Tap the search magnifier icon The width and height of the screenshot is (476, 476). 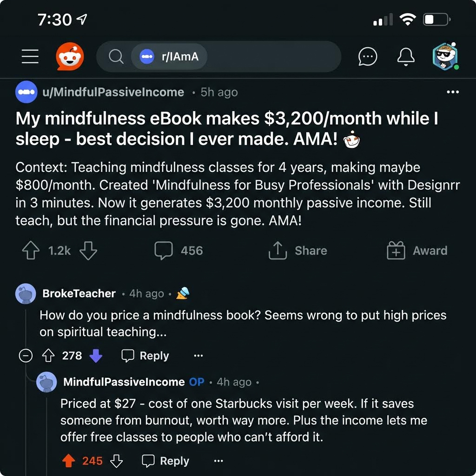(x=116, y=56)
